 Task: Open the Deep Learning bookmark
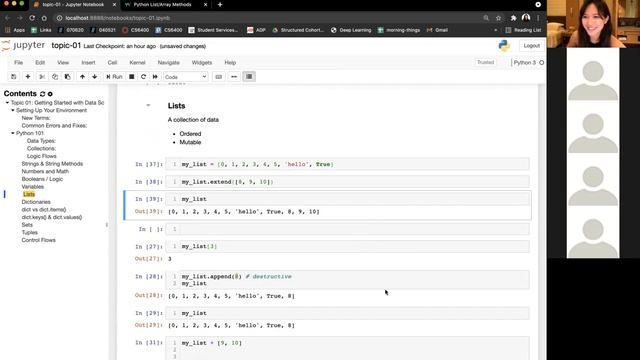(351, 30)
